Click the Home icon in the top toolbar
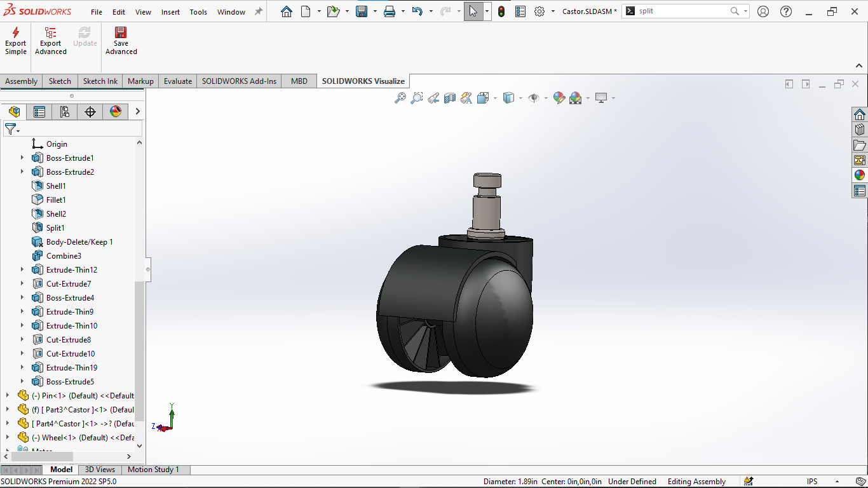The width and height of the screenshot is (868, 488). click(x=287, y=11)
